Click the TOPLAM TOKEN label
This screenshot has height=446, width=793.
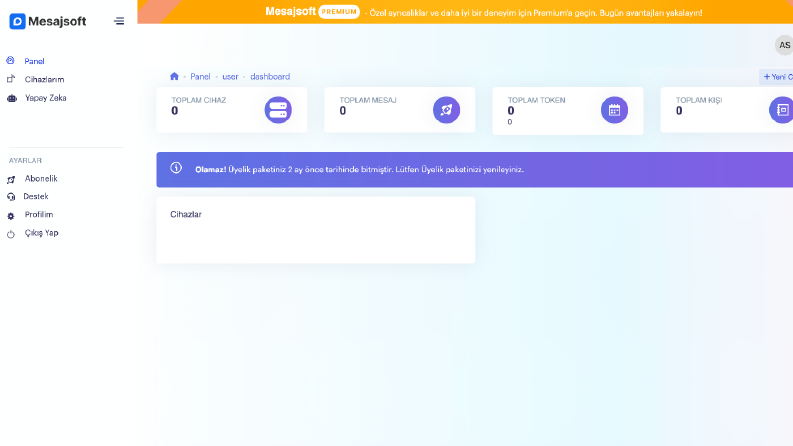537,100
